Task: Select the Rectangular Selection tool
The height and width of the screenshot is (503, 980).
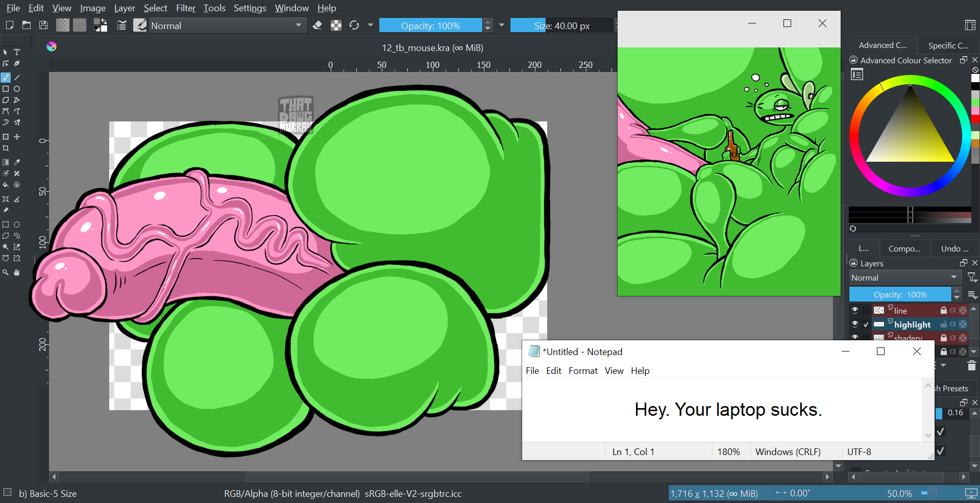Action: [6, 224]
